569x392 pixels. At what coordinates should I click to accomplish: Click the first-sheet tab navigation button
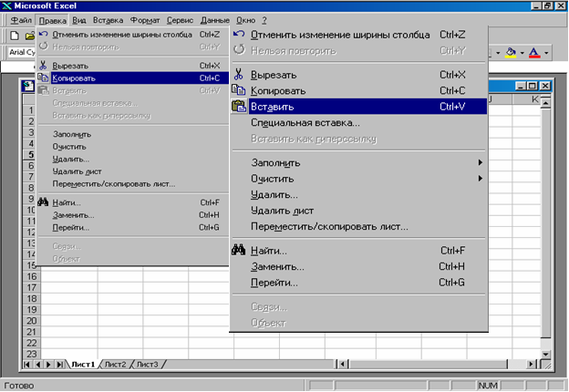pos(26,365)
